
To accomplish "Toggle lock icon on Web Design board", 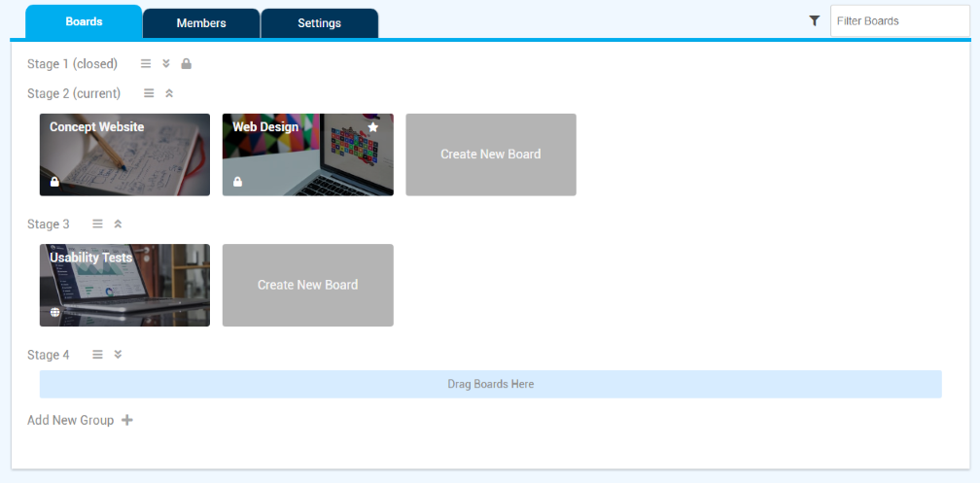I will (237, 182).
